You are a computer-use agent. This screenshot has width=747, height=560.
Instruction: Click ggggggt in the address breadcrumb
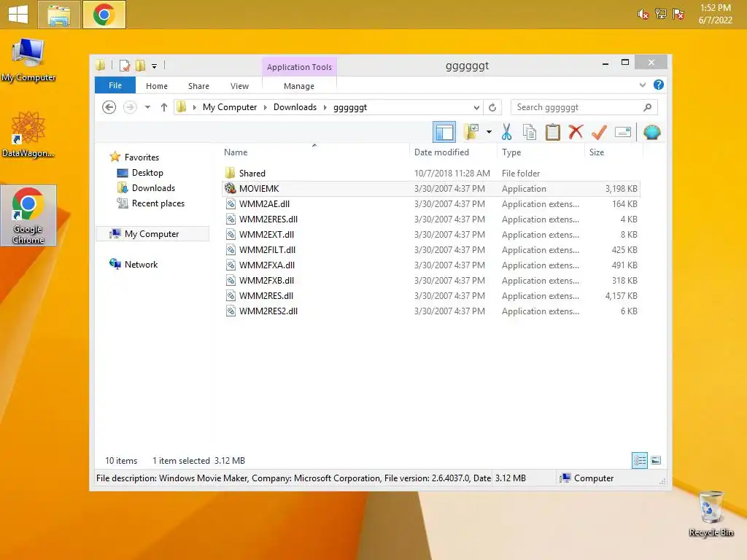pos(350,107)
